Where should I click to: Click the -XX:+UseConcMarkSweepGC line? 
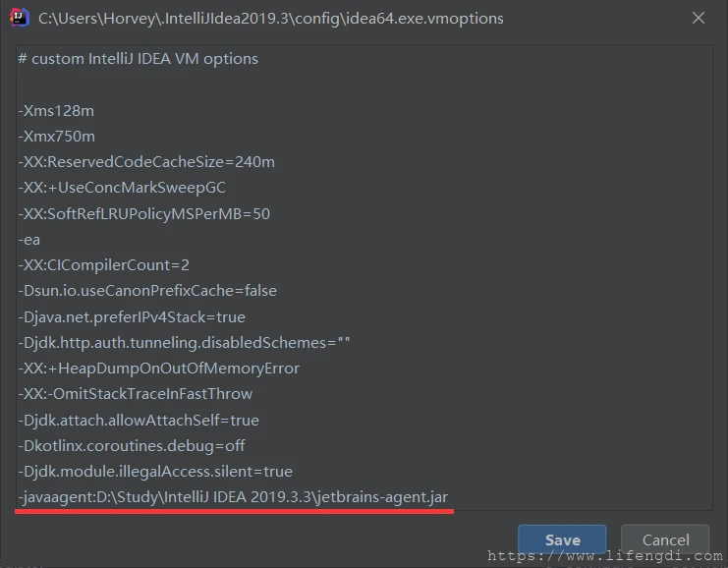point(122,188)
